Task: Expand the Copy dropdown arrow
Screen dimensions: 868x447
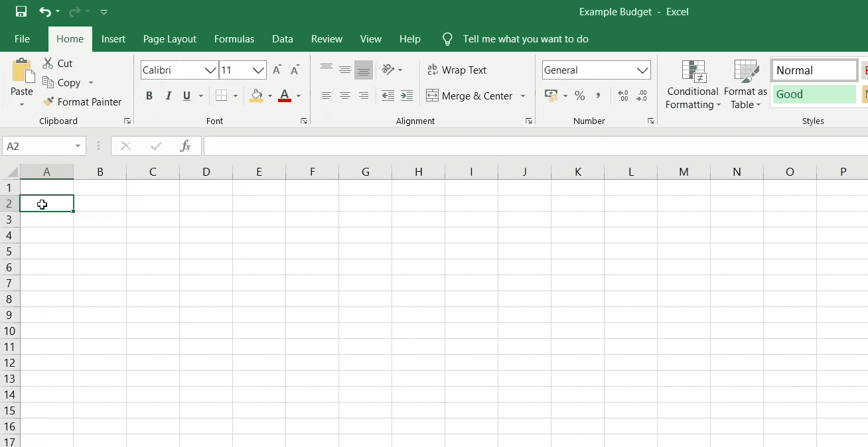Action: point(91,83)
